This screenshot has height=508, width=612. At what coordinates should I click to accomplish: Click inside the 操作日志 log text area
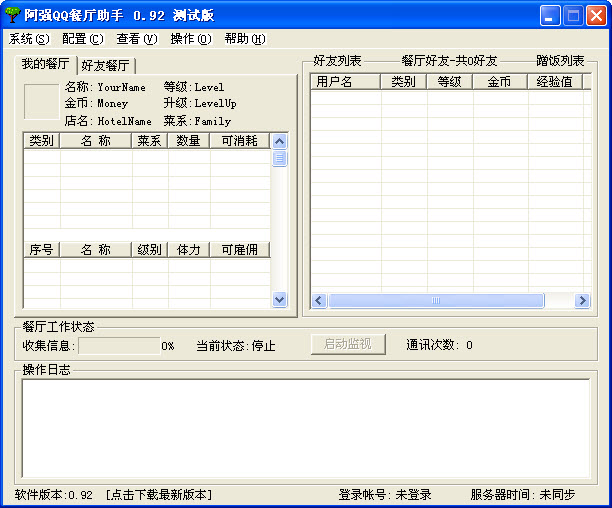click(305, 428)
